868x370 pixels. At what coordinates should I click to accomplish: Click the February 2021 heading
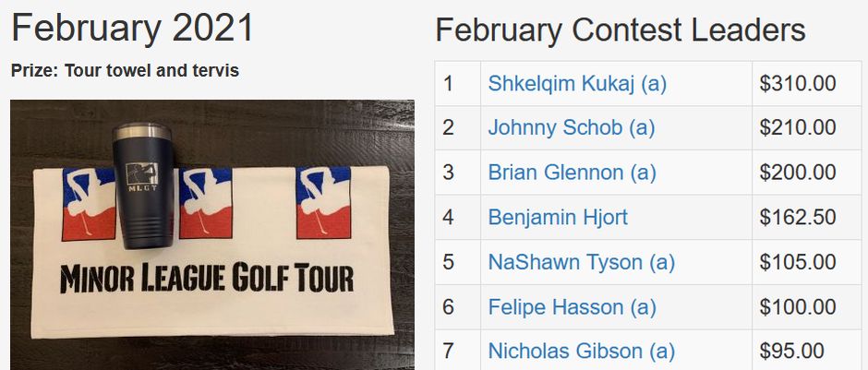coord(132,28)
